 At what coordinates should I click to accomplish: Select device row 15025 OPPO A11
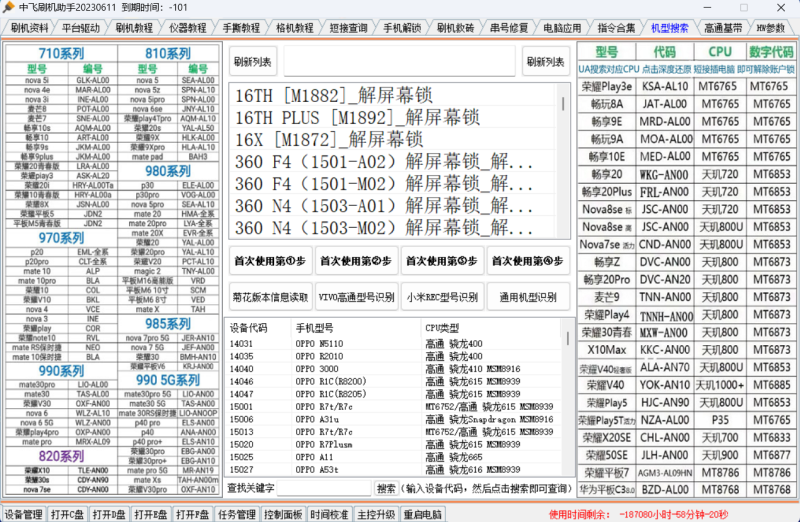point(394,457)
